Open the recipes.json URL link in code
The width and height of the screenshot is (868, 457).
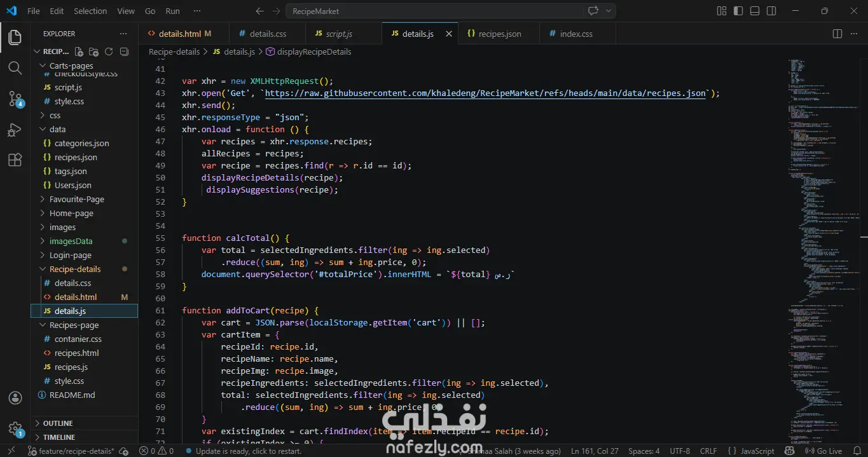tap(485, 93)
